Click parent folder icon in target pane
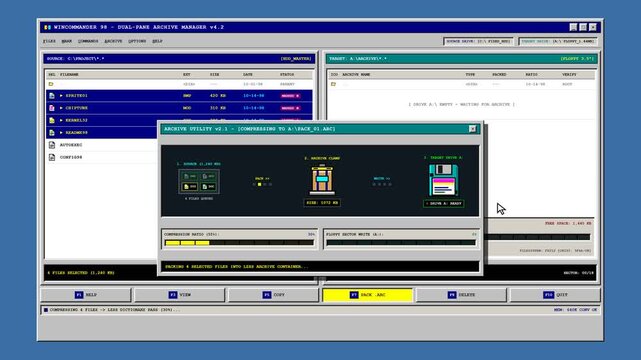Viewport: 641px width, 360px height. (334, 84)
